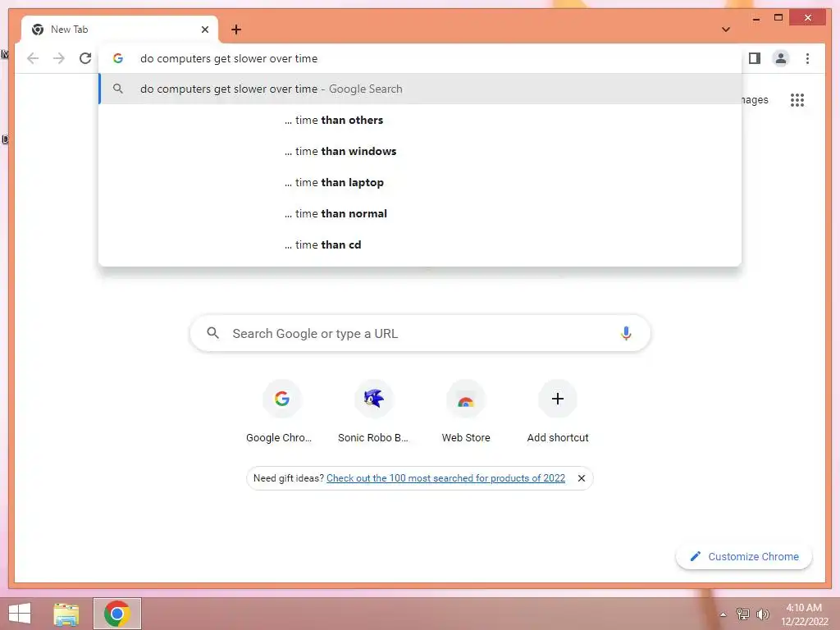Focus the Search Google or type a URL box
This screenshot has width=840, height=630.
(x=420, y=333)
